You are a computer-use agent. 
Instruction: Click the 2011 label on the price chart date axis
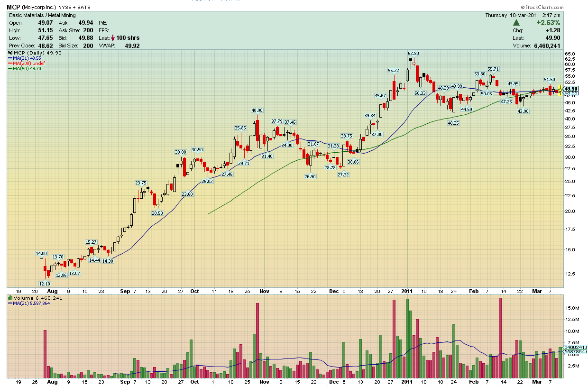pos(407,292)
